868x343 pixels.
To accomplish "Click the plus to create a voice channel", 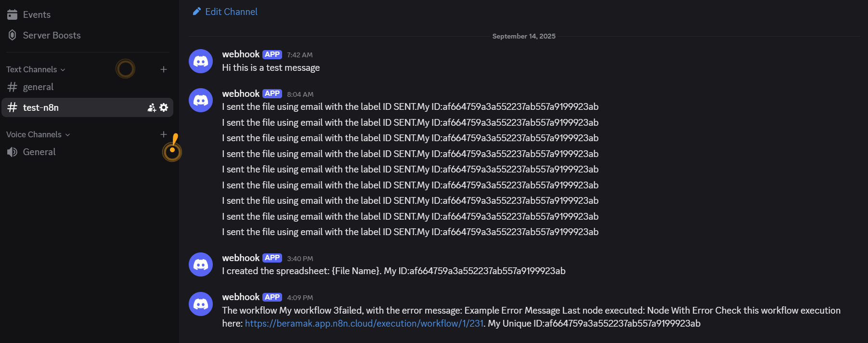I will point(164,134).
